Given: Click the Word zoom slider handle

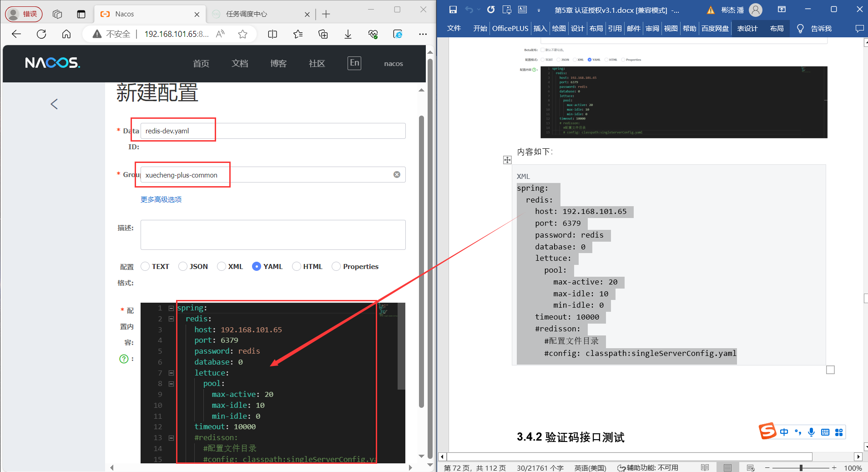Looking at the screenshot, I should tap(801, 467).
